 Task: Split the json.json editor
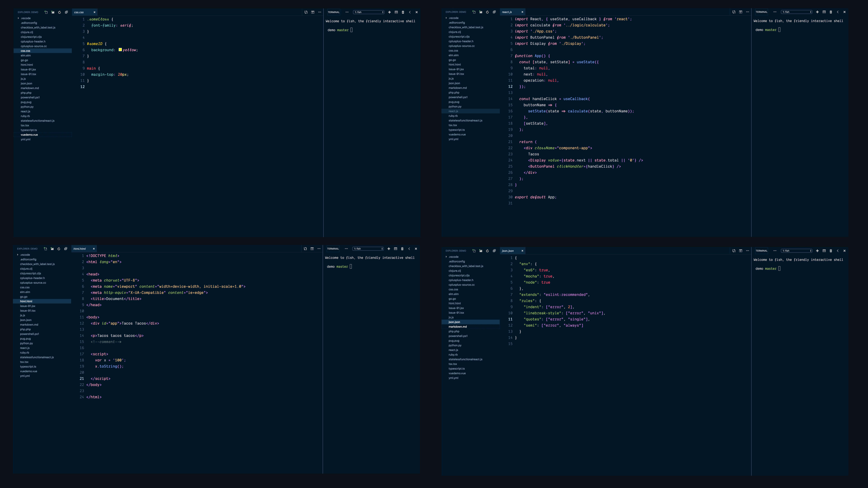pyautogui.click(x=741, y=251)
